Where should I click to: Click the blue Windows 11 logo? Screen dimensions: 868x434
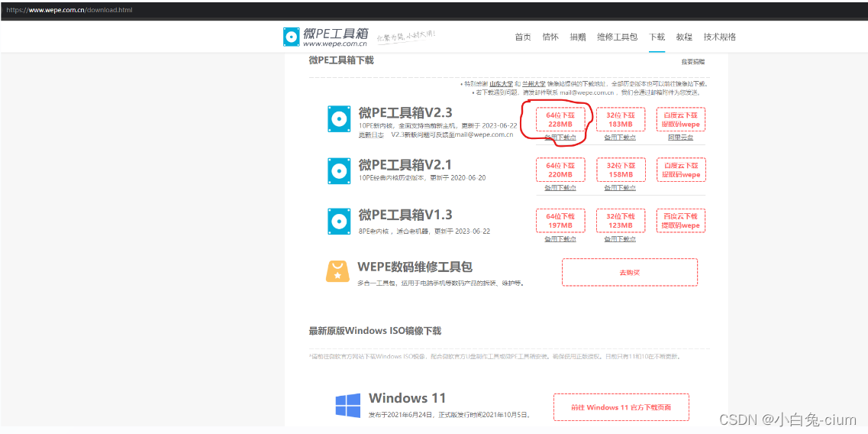(347, 406)
